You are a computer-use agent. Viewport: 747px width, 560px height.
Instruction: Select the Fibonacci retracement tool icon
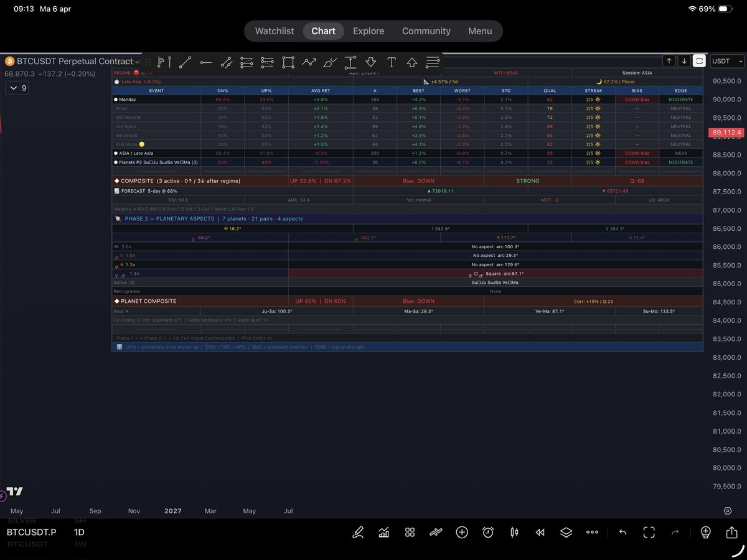247,62
